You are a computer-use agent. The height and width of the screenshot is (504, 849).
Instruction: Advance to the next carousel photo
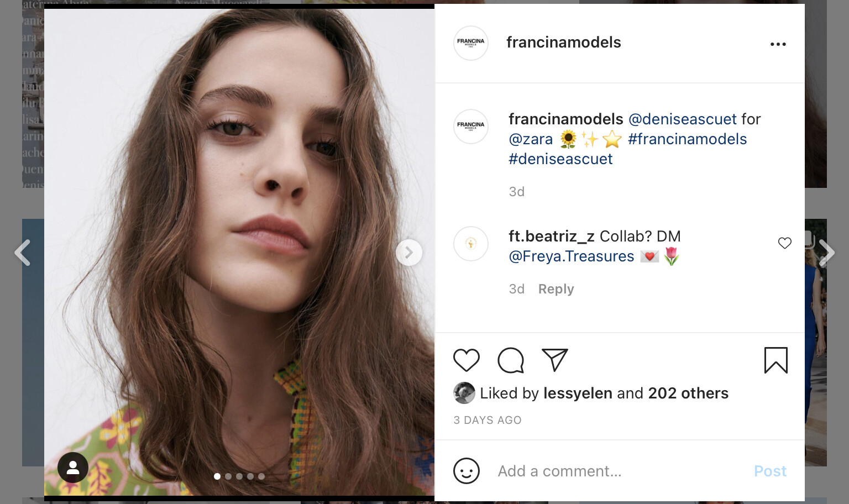click(x=409, y=253)
